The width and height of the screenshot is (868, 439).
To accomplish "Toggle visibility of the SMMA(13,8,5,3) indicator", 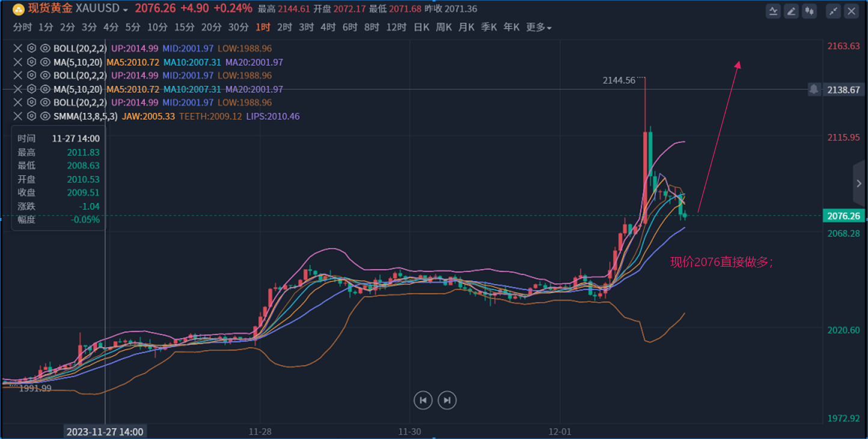I will coord(45,116).
